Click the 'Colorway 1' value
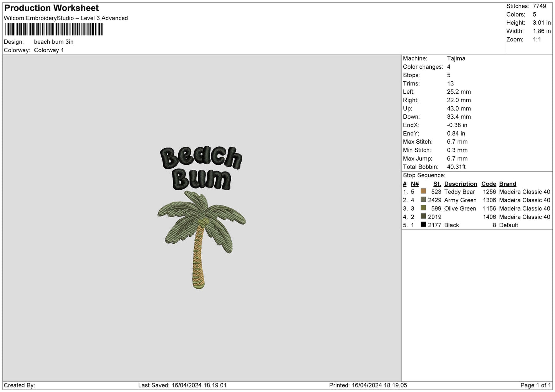 tap(49, 50)
